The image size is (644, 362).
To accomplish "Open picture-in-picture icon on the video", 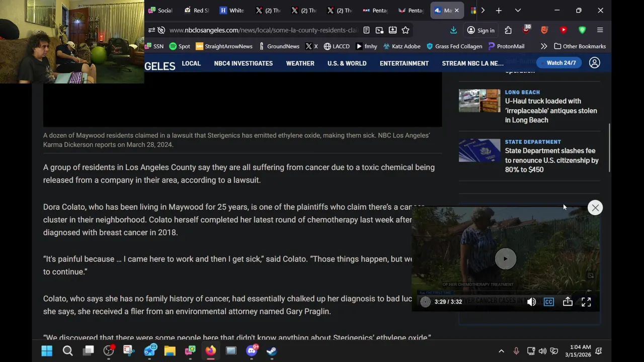I will coord(591,276).
